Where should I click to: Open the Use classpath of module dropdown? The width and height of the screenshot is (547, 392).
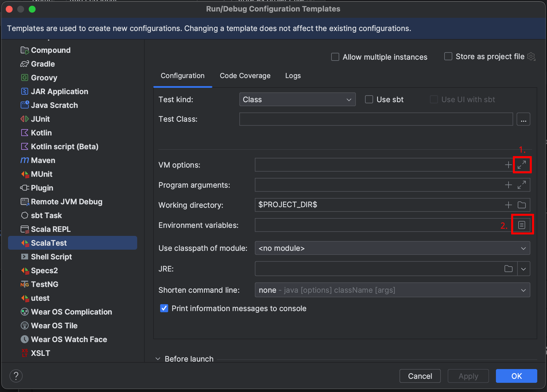(x=392, y=248)
